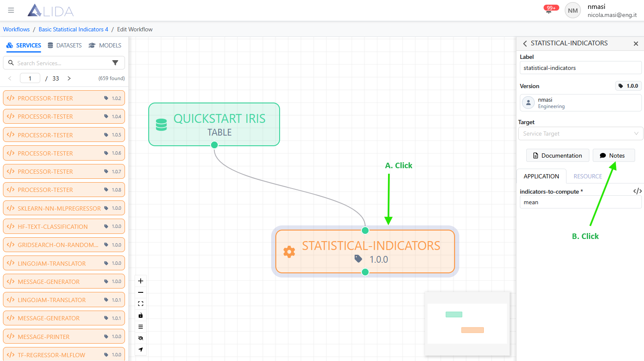Select the MESSAGE-GENERATOR 1.0.0 service
Screen dimensions: 644x361
coord(64,281)
